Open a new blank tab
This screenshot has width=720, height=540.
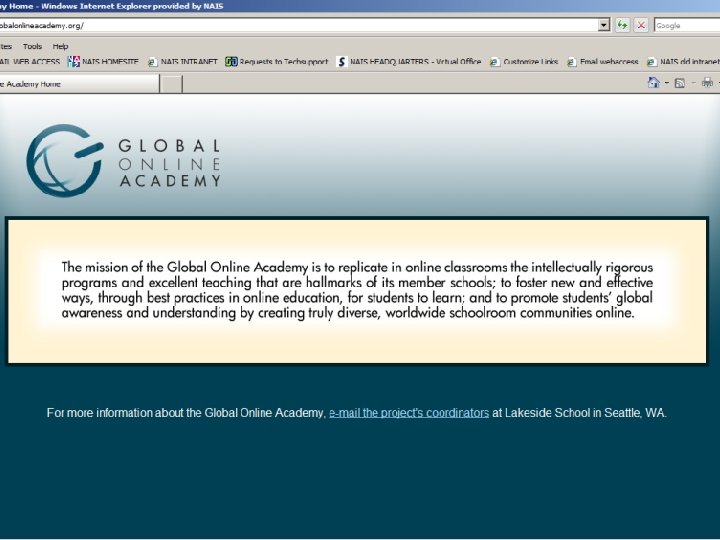click(171, 84)
